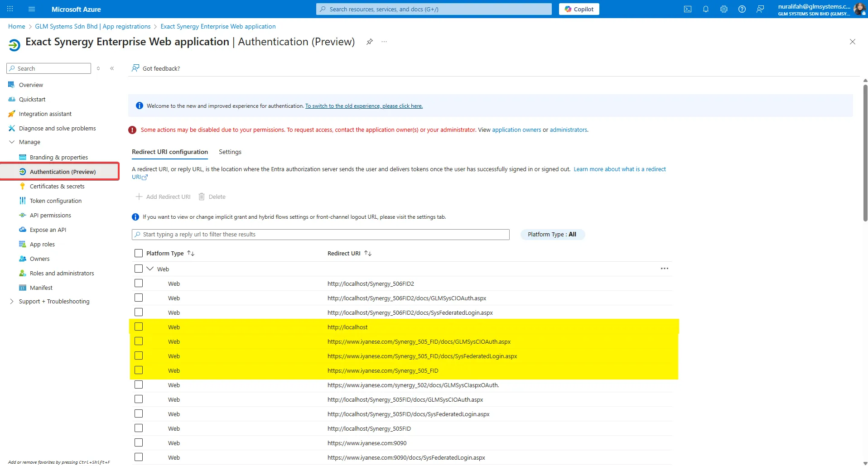This screenshot has width=868, height=466.
Task: Collapse the sidebar with double-chevron icon
Action: (x=112, y=68)
